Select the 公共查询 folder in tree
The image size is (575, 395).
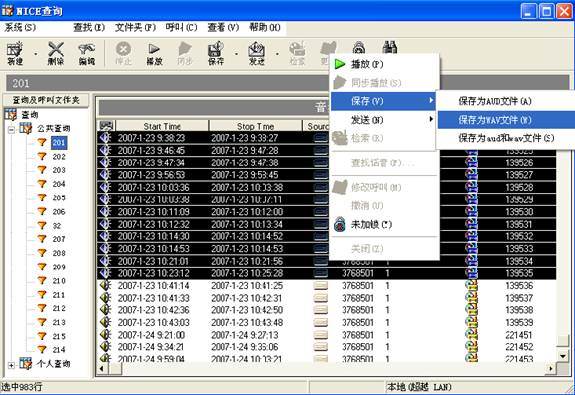tap(54, 128)
